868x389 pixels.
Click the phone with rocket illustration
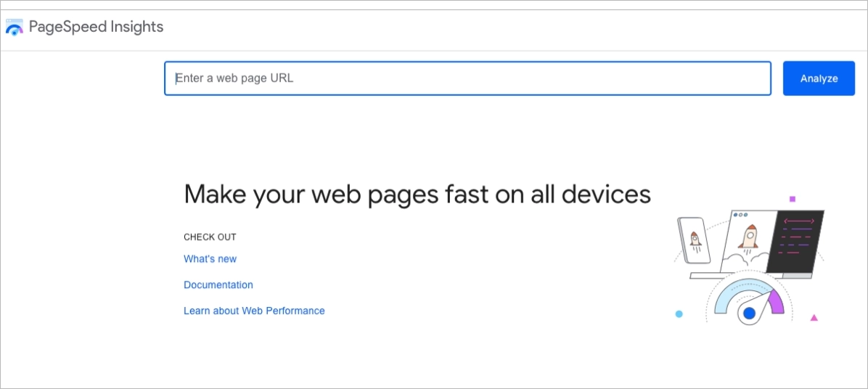pyautogui.click(x=694, y=240)
